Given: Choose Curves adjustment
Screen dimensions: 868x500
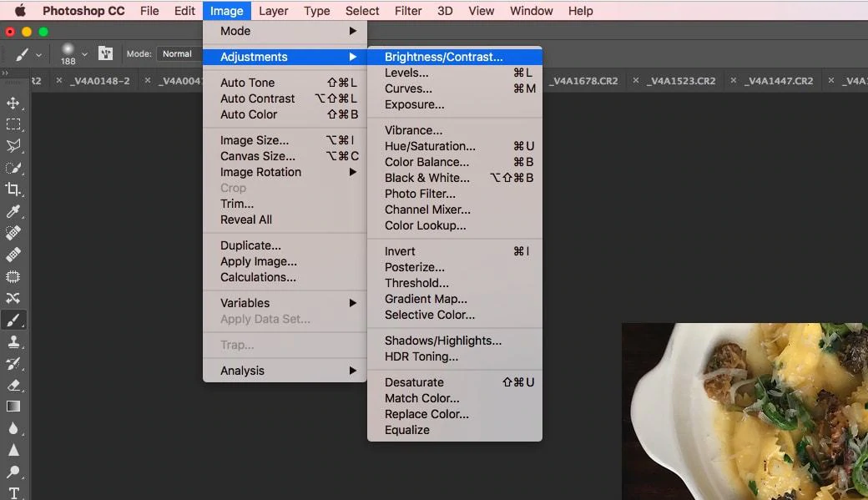Looking at the screenshot, I should click(x=455, y=88).
